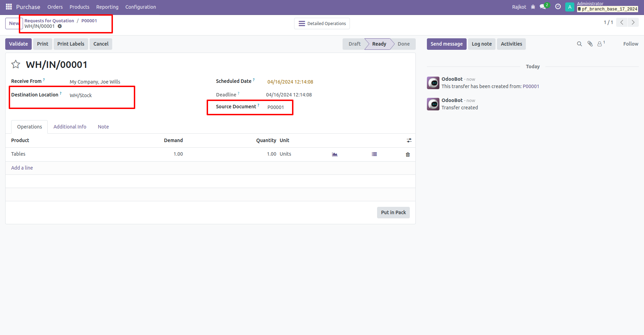The image size is (644, 335).
Task: Toggle the favorite star on WH/IN/00001
Action: [x=16, y=64]
